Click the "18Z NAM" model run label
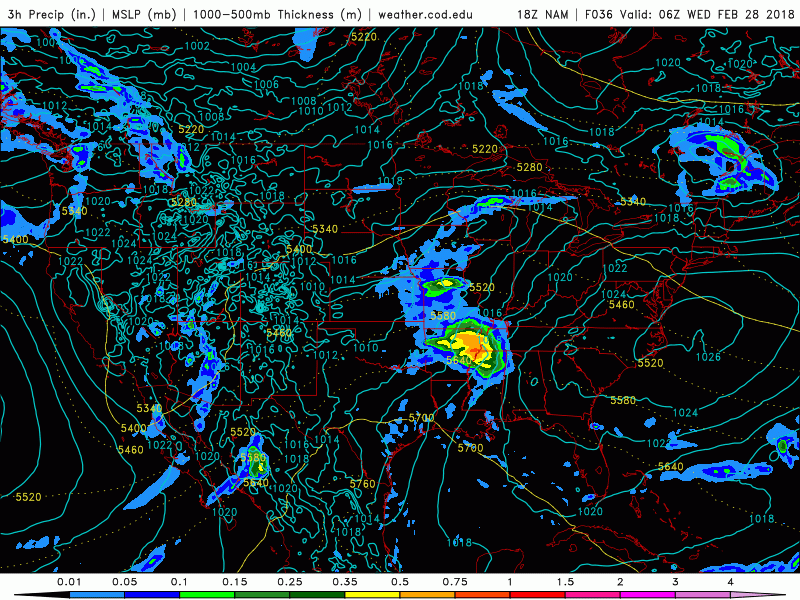Image resolution: width=800 pixels, height=600 pixels. point(545,15)
